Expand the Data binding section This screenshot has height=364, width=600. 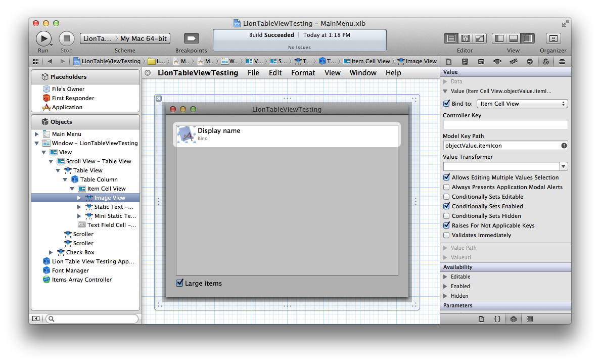(x=445, y=81)
